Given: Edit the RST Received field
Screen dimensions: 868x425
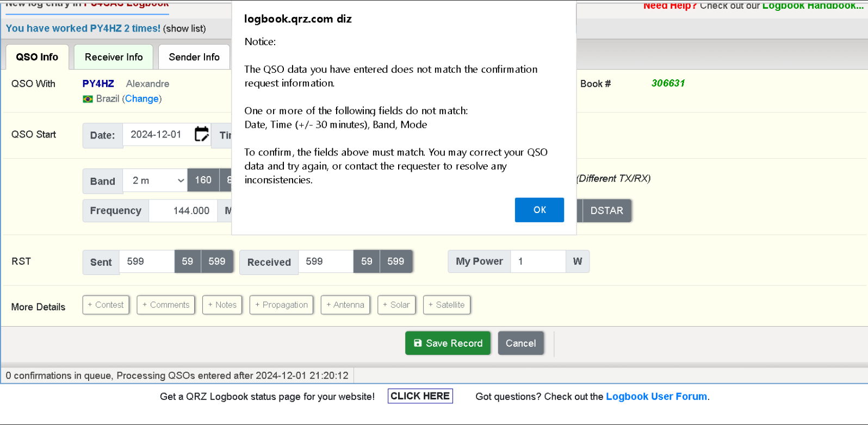Looking at the screenshot, I should (x=326, y=261).
